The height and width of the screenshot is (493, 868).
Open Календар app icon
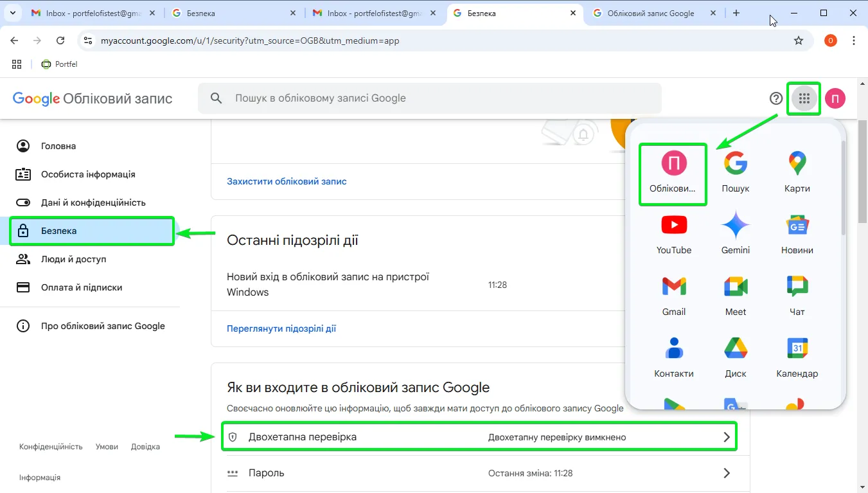coord(797,357)
